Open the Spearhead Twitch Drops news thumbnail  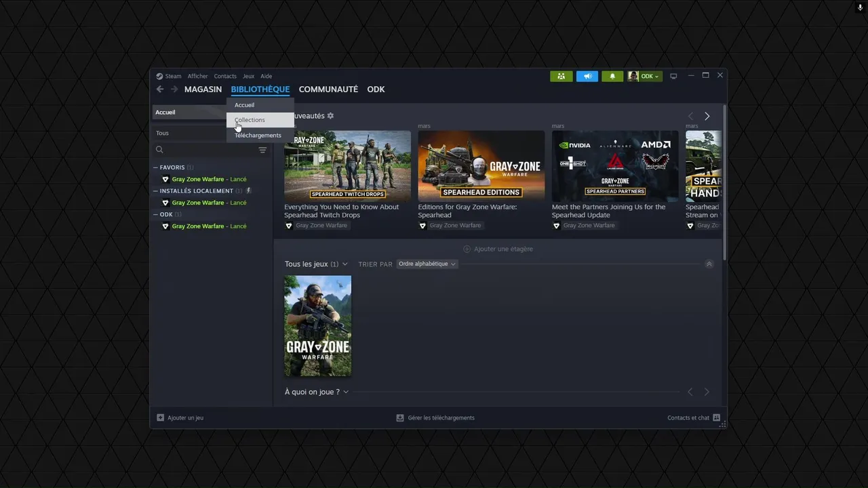[x=347, y=166]
